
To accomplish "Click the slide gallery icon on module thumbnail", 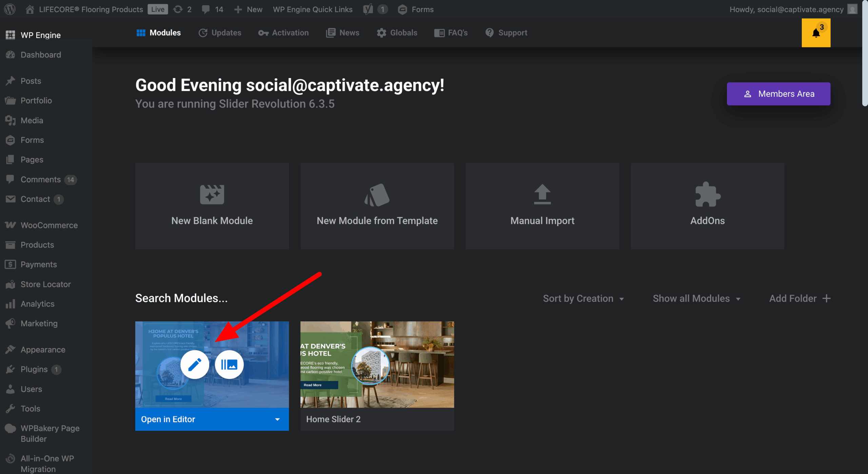I will [x=229, y=365].
